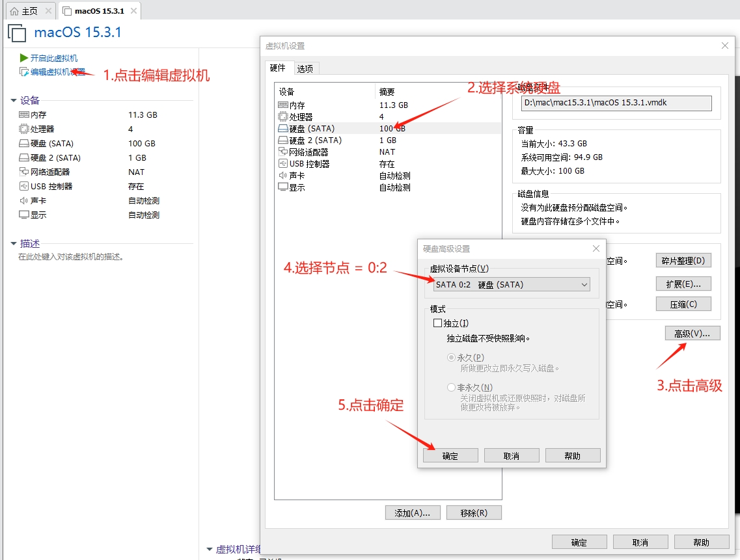Click 取消 in the 硬盘高级设置 dialog
This screenshot has width=740, height=560.
[x=512, y=456]
